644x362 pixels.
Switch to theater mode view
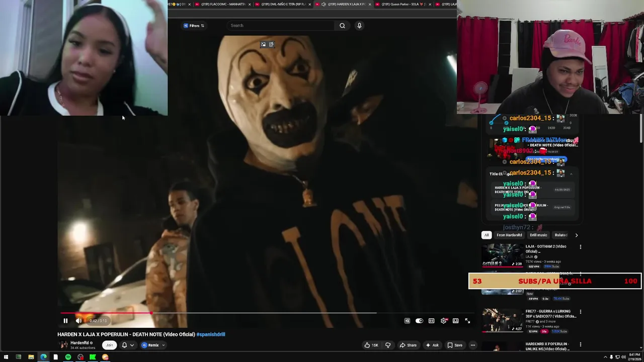coord(455,321)
